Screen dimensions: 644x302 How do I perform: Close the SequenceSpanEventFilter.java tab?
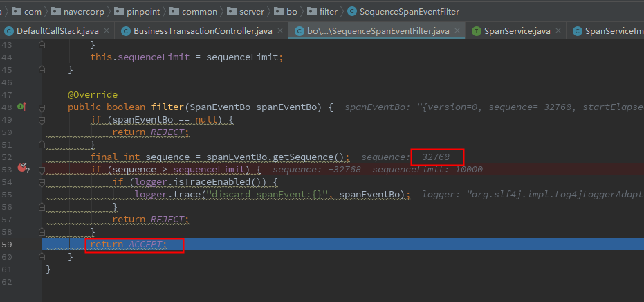point(457,31)
